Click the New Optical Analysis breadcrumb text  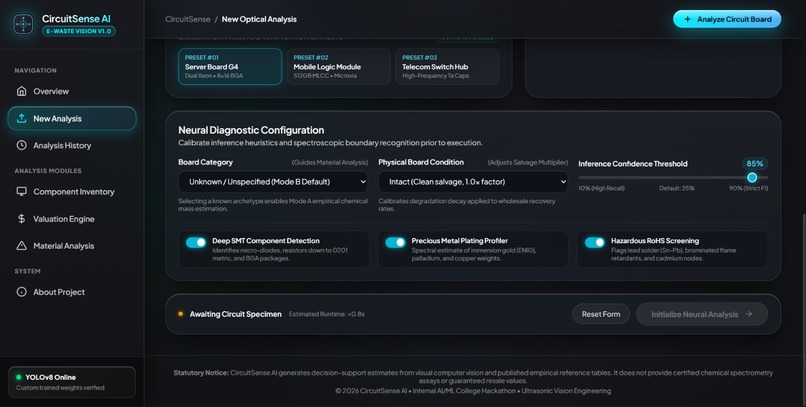pos(259,19)
